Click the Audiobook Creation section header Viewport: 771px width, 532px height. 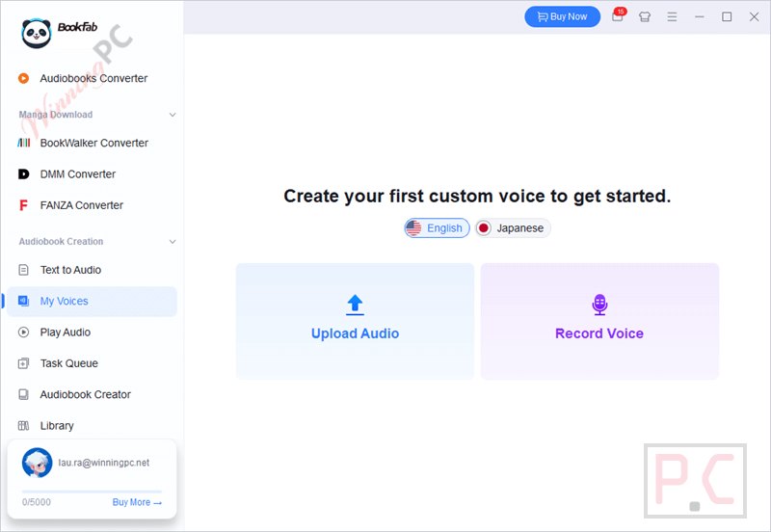(x=61, y=241)
